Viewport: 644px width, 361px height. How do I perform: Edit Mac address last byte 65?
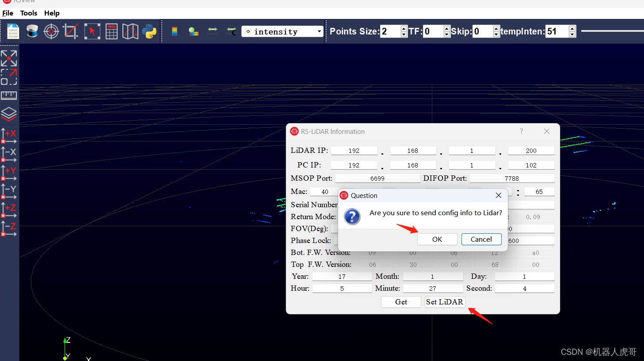[539, 192]
